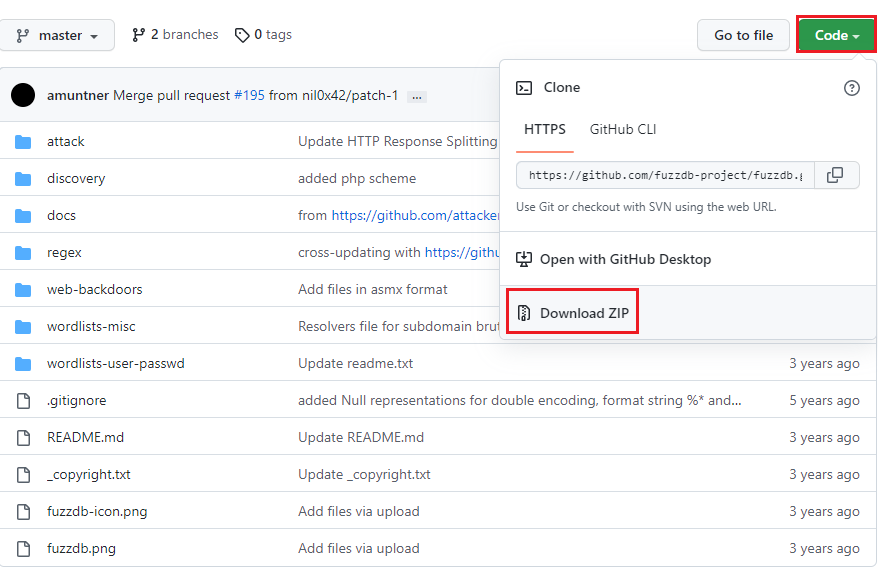Click the fork icon beside 2 branches
This screenshot has height=568, width=878.
[138, 35]
